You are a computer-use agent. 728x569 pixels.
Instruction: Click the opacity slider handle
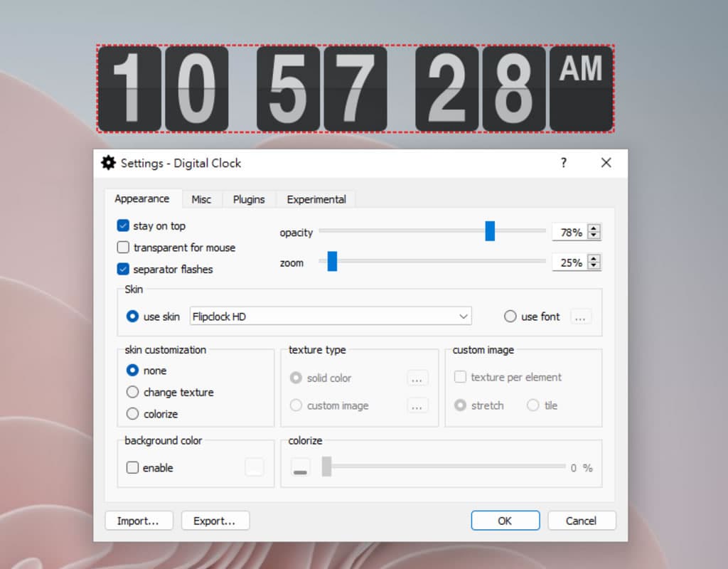click(490, 231)
